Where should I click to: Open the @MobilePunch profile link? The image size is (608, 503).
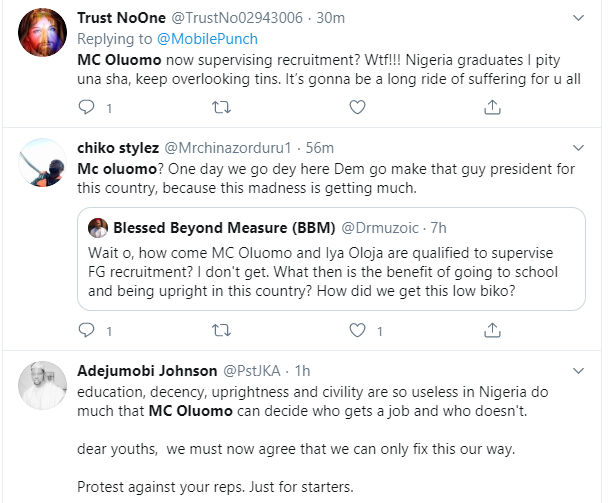point(209,39)
